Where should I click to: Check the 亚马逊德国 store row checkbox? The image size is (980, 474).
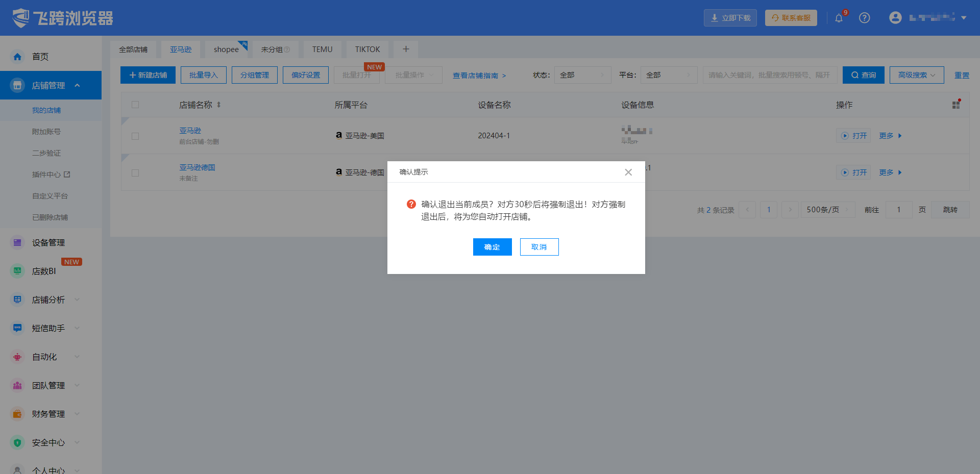pyautogui.click(x=135, y=173)
